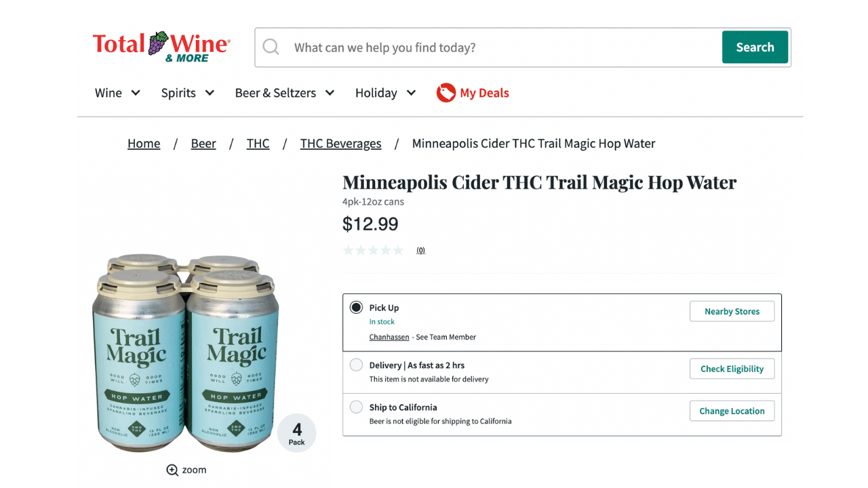Click the Nearby Stores button
Image resolution: width=868 pixels, height=488 pixels.
tap(732, 311)
